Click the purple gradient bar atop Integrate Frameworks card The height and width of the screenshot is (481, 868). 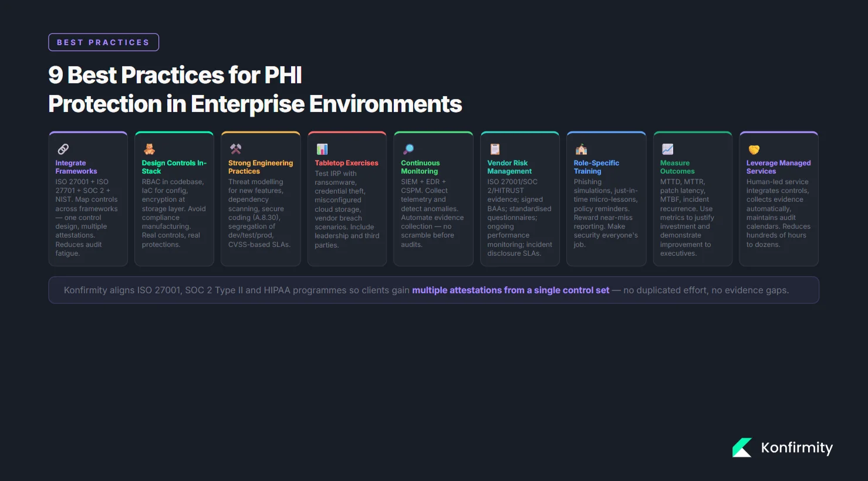[88, 133]
